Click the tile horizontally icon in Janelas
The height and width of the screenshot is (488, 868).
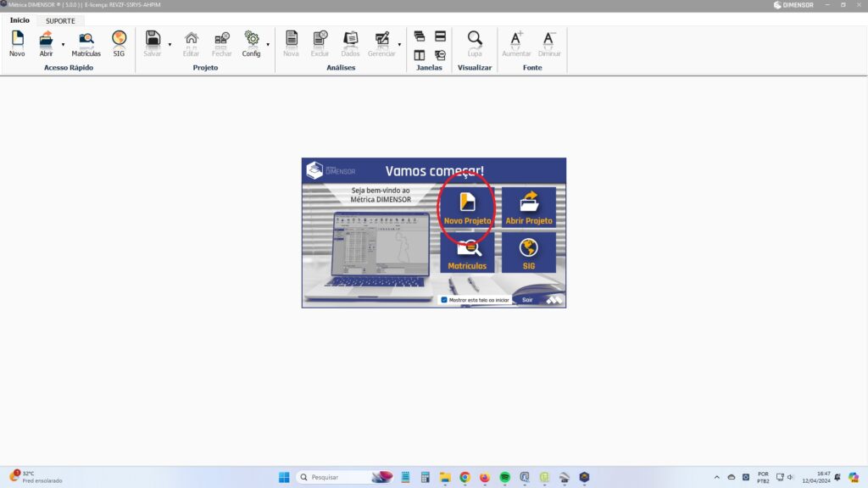pos(440,36)
